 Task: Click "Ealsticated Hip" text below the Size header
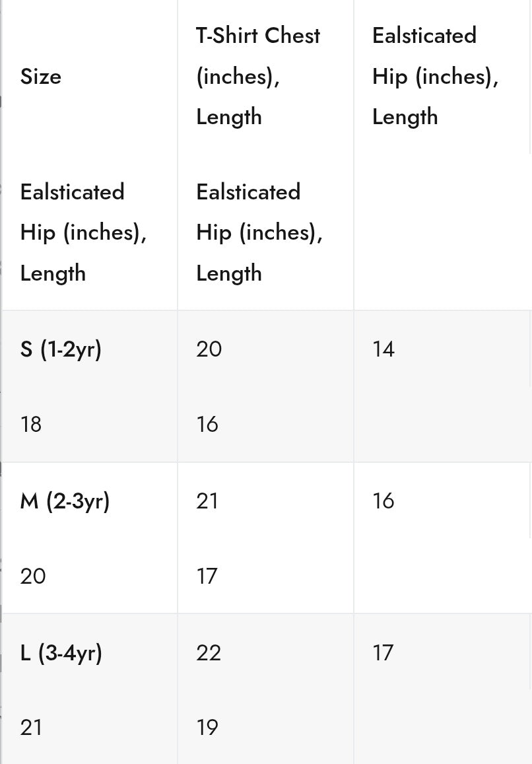point(83,232)
